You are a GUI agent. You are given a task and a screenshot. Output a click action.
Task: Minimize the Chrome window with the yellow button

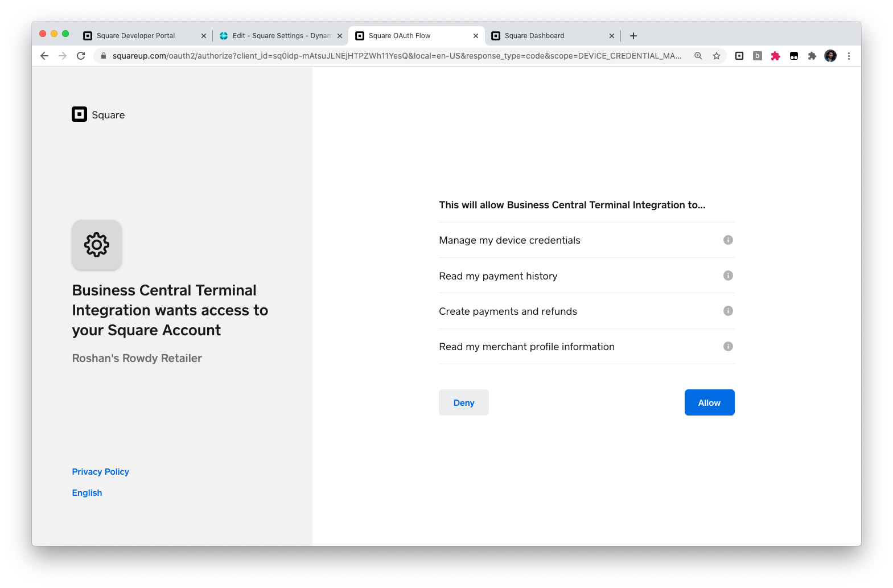(x=54, y=34)
